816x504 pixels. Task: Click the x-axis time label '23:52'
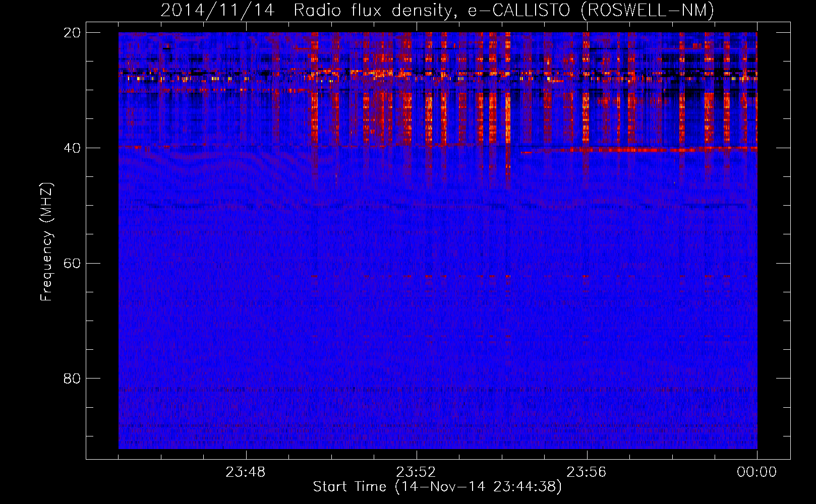pyautogui.click(x=416, y=472)
